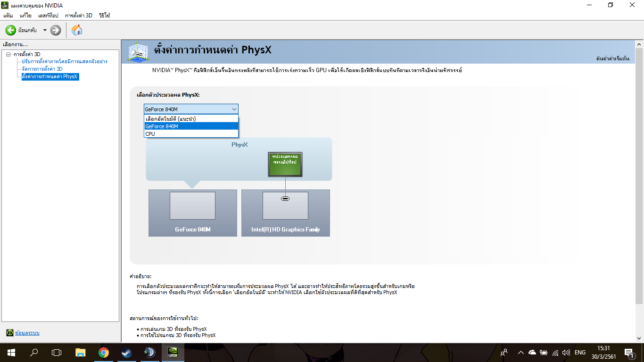
Task: Open the แก้ไข menu
Action: [x=25, y=16]
